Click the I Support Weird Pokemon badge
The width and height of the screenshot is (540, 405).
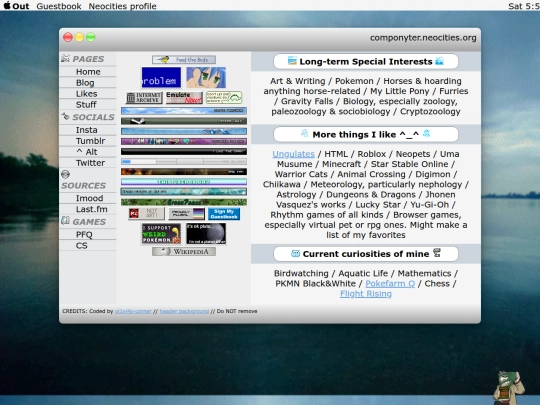(161, 233)
